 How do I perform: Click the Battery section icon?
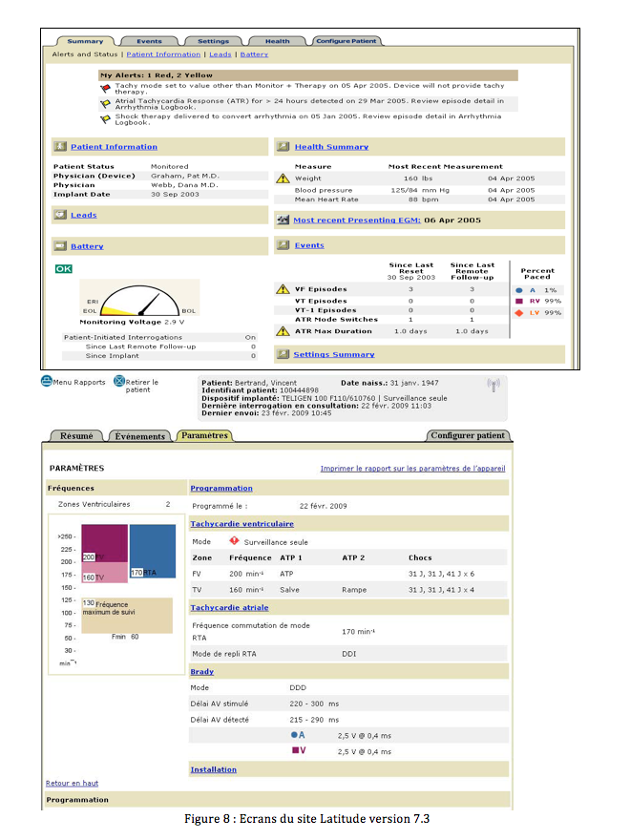click(60, 246)
